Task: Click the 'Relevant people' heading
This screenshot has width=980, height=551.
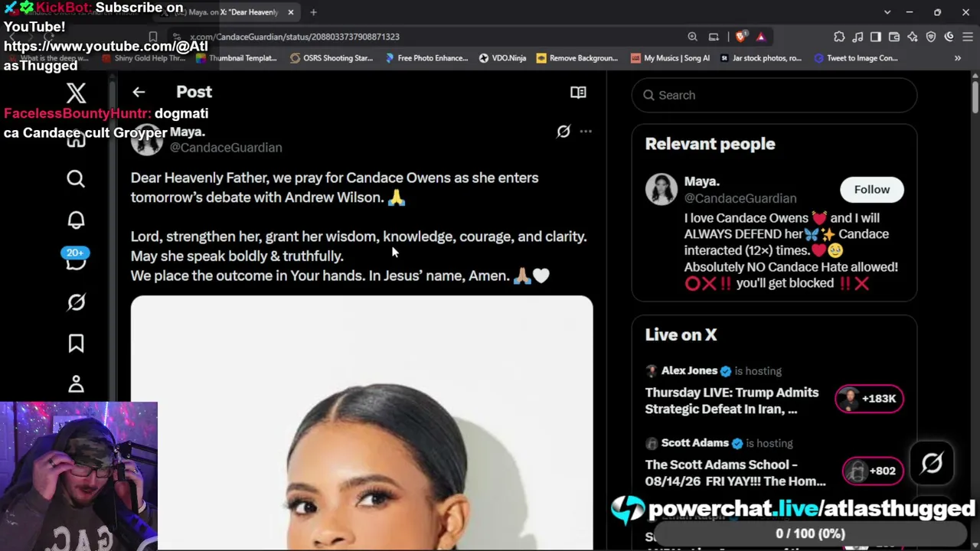Action: point(710,144)
